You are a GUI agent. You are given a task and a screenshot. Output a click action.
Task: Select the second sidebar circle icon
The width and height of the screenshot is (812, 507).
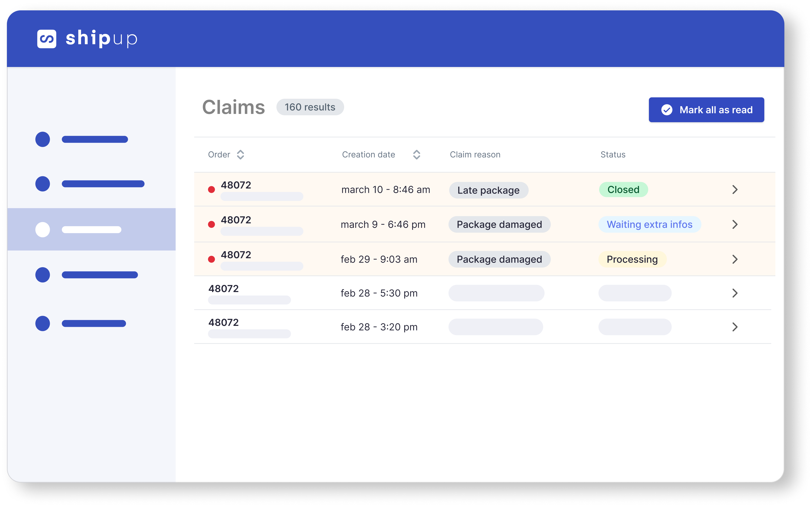(x=43, y=184)
